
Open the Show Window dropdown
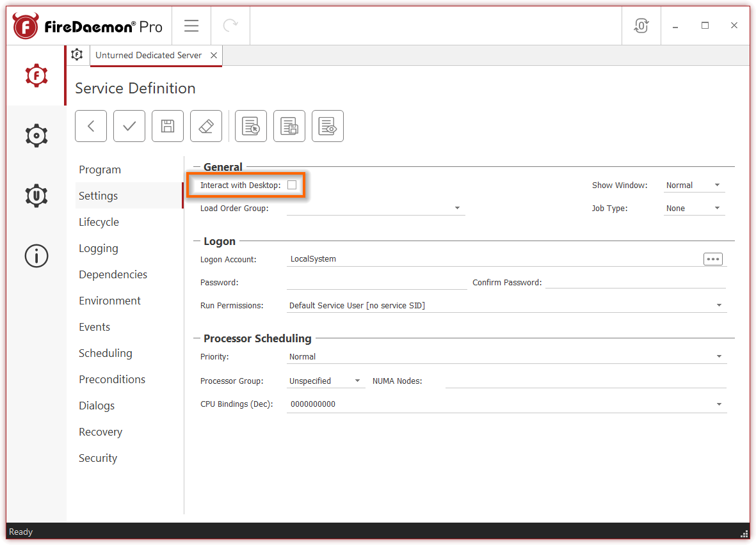tap(694, 186)
